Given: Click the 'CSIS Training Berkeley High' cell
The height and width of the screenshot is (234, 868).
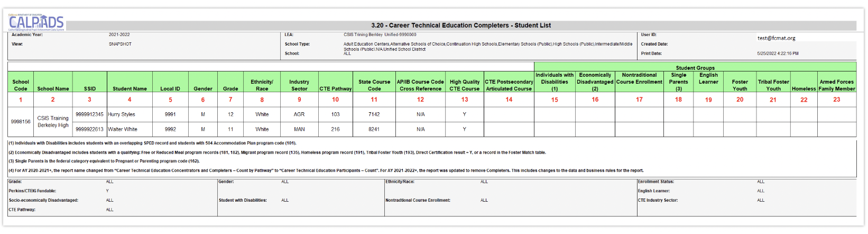Looking at the screenshot, I should pos(53,122).
